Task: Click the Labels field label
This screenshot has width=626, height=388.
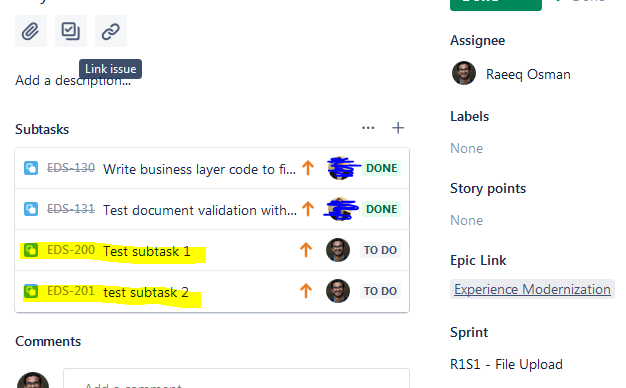Action: pos(470,116)
